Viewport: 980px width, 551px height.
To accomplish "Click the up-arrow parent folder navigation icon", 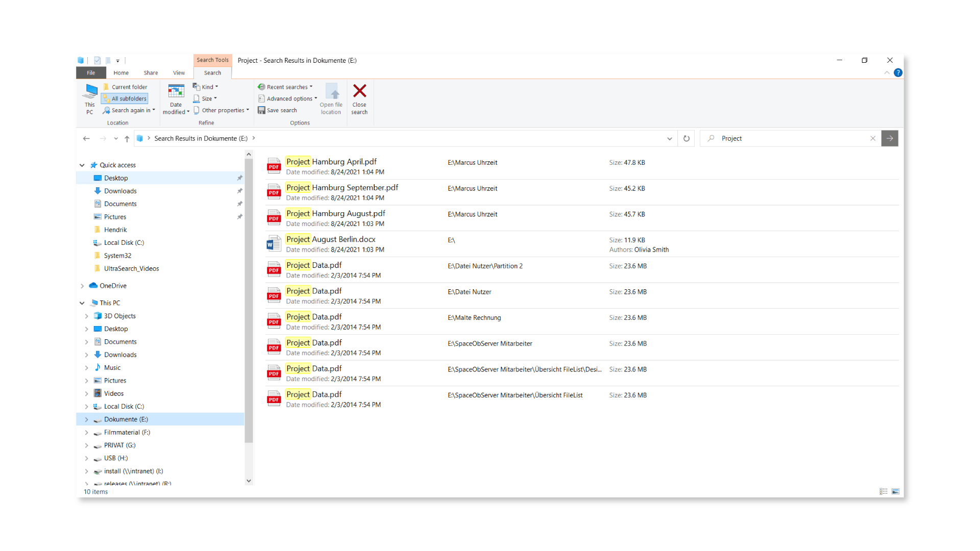I will point(127,138).
